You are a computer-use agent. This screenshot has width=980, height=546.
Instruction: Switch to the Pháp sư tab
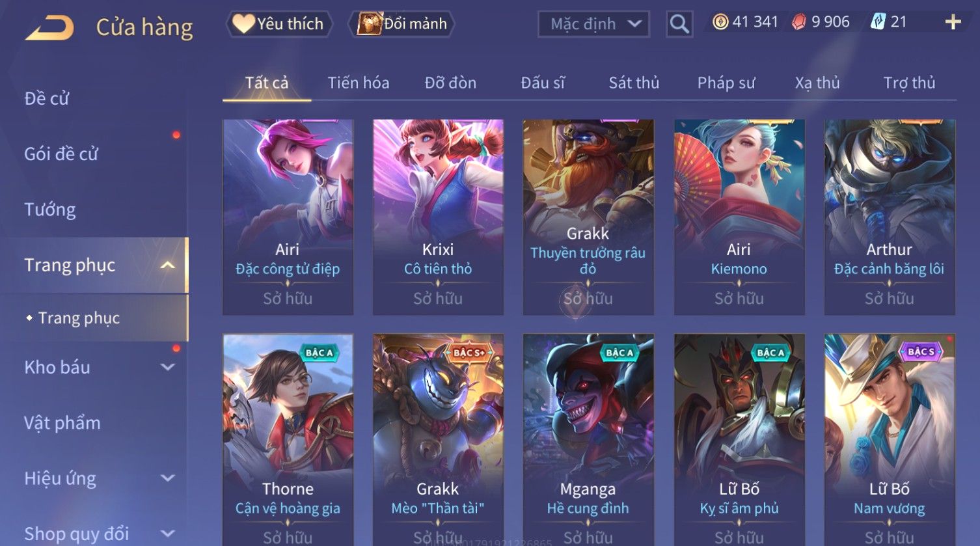(x=726, y=83)
